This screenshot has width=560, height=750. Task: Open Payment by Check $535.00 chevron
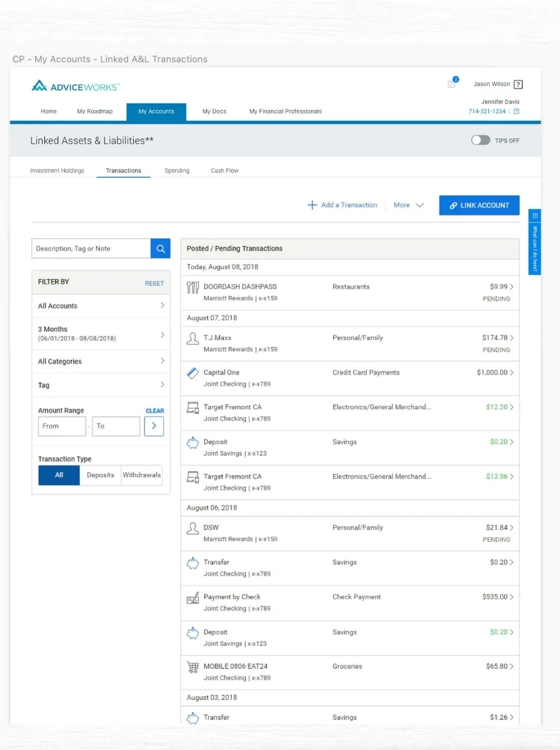[512, 597]
